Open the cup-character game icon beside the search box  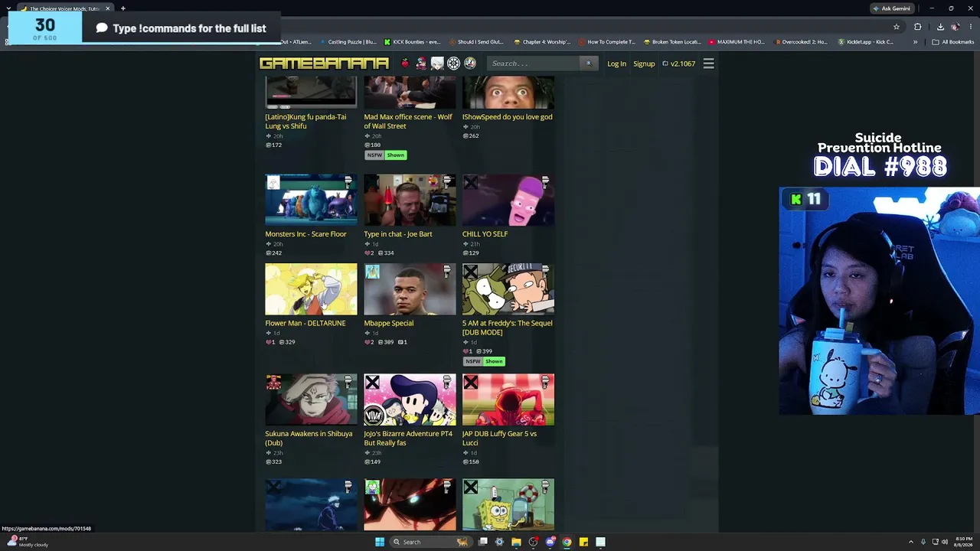coord(470,64)
